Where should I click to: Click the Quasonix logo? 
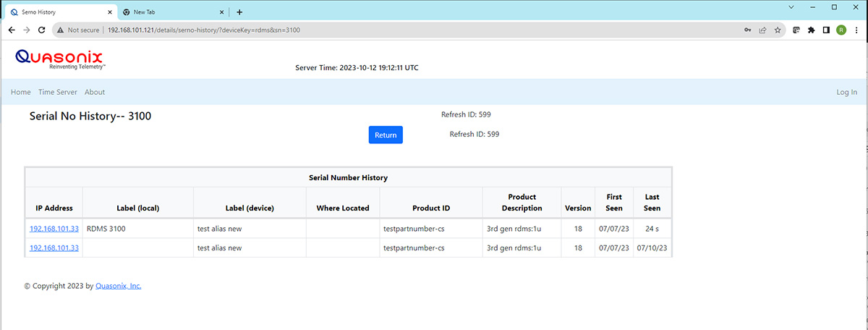[59, 59]
